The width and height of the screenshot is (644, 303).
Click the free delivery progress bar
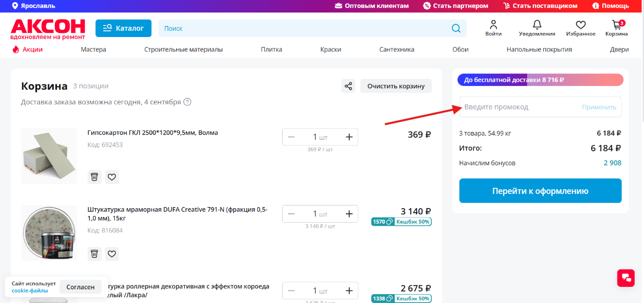[540, 80]
